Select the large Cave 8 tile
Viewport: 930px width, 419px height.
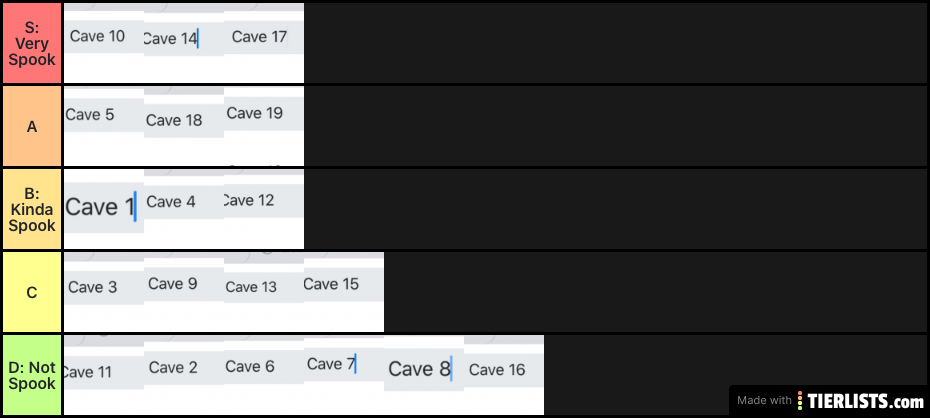424,375
